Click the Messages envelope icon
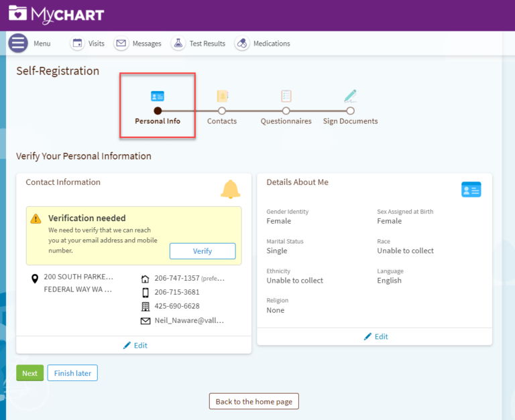This screenshot has height=420, width=515. click(121, 44)
